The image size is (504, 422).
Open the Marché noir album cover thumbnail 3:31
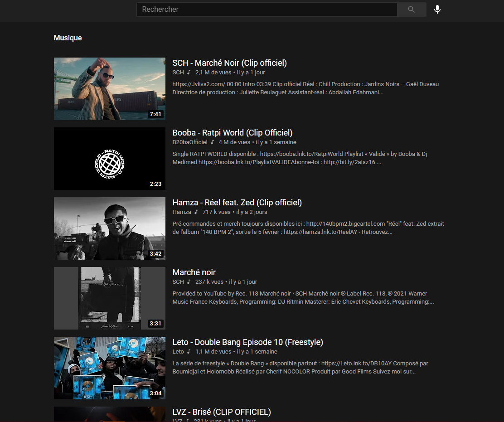click(110, 298)
